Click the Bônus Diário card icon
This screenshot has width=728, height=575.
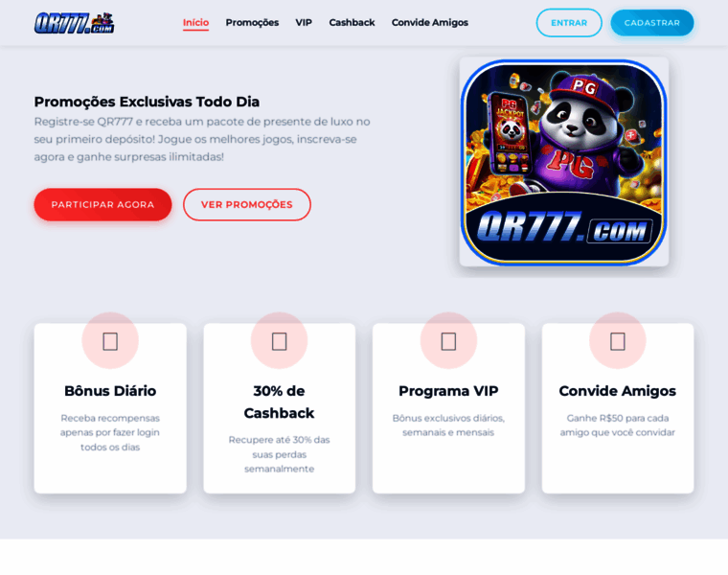pyautogui.click(x=110, y=341)
